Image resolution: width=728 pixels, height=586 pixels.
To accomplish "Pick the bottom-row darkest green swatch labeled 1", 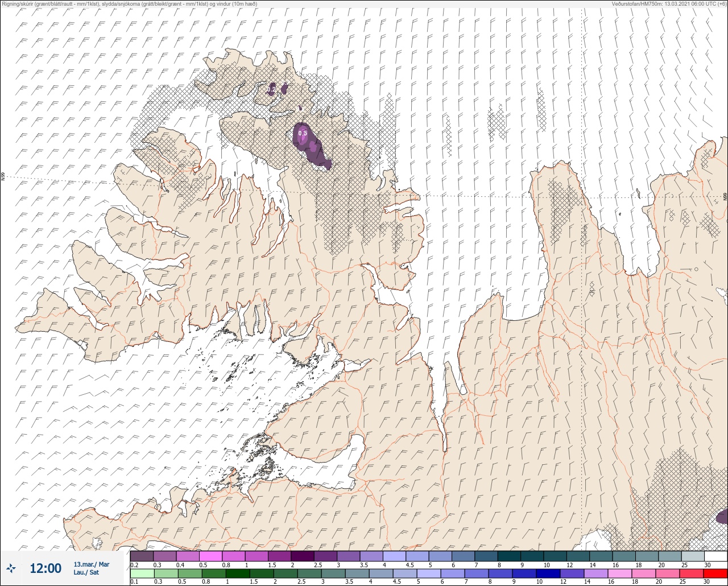I will [x=238, y=572].
